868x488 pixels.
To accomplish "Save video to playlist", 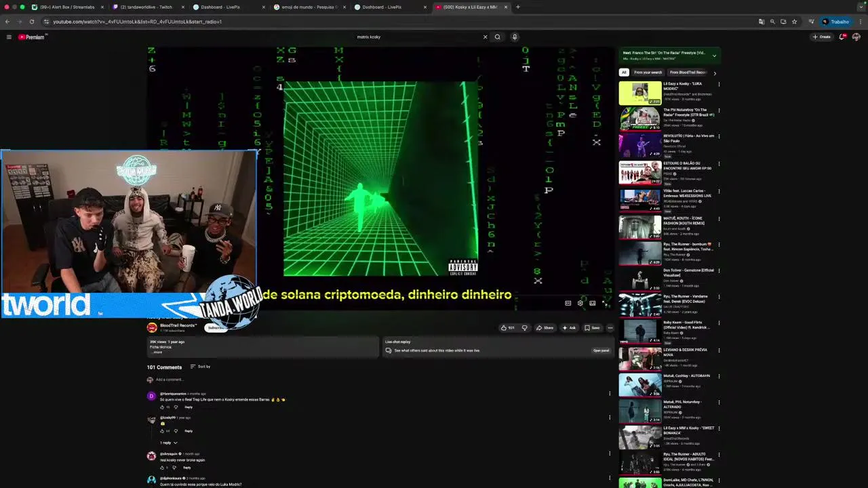I will click(592, 328).
